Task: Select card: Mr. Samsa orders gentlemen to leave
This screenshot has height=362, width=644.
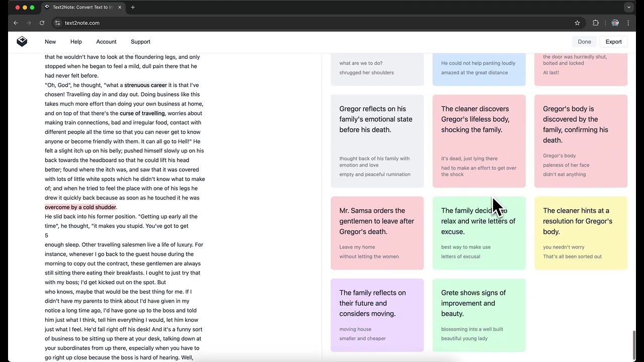Action: point(377,233)
